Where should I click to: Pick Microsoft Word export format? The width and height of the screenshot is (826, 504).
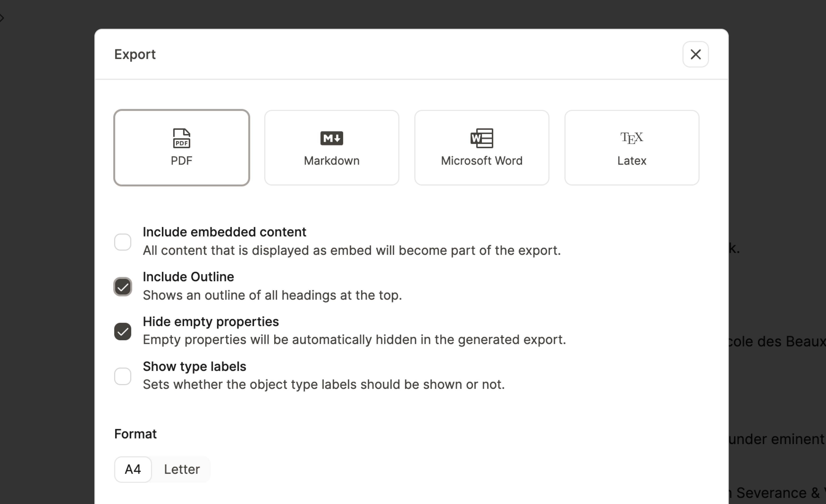482,147
